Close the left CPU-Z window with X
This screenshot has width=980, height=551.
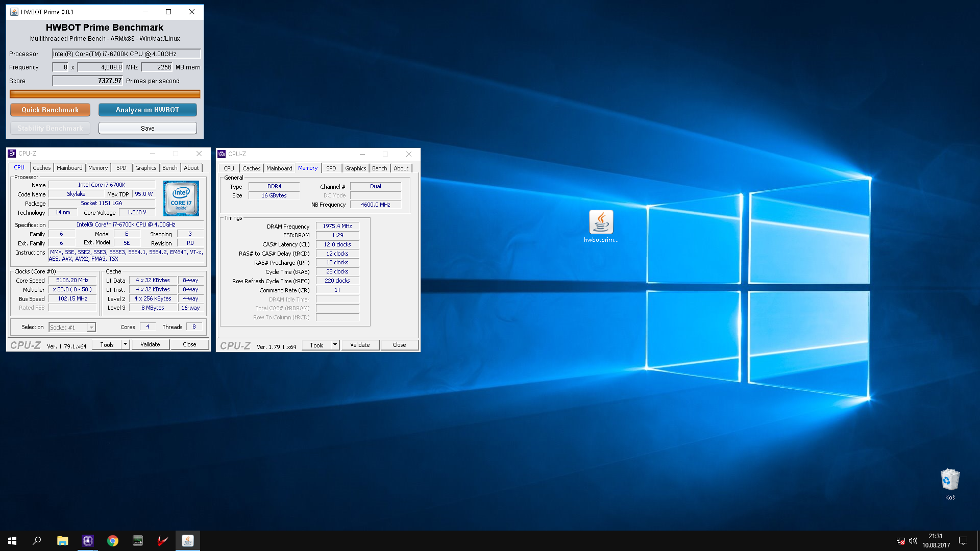[199, 154]
